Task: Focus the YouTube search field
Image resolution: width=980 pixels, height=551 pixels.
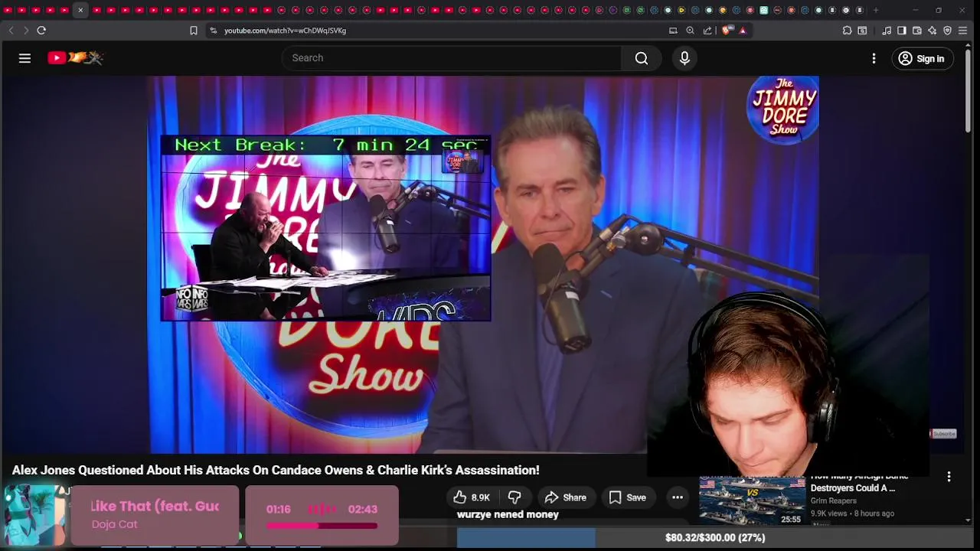Action: point(452,58)
